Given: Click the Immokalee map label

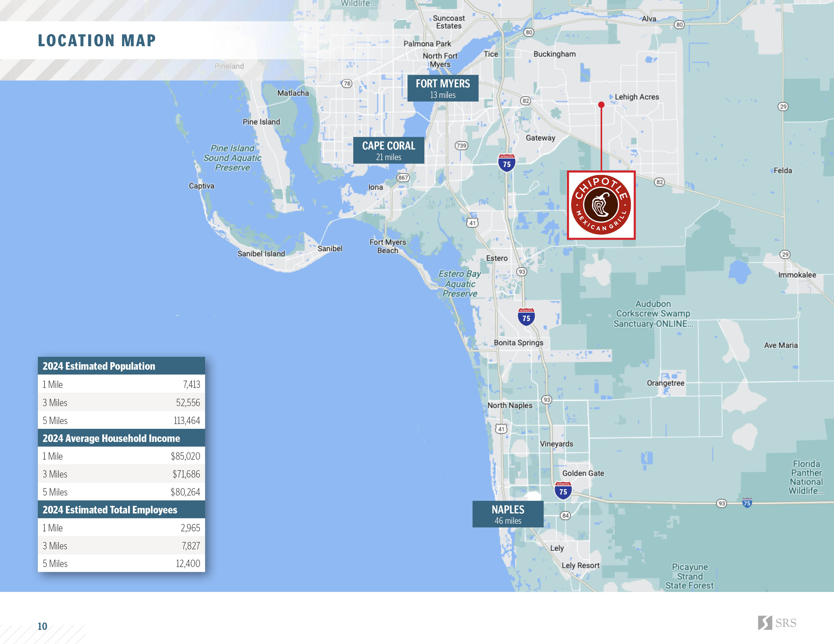Looking at the screenshot, I should tap(797, 275).
